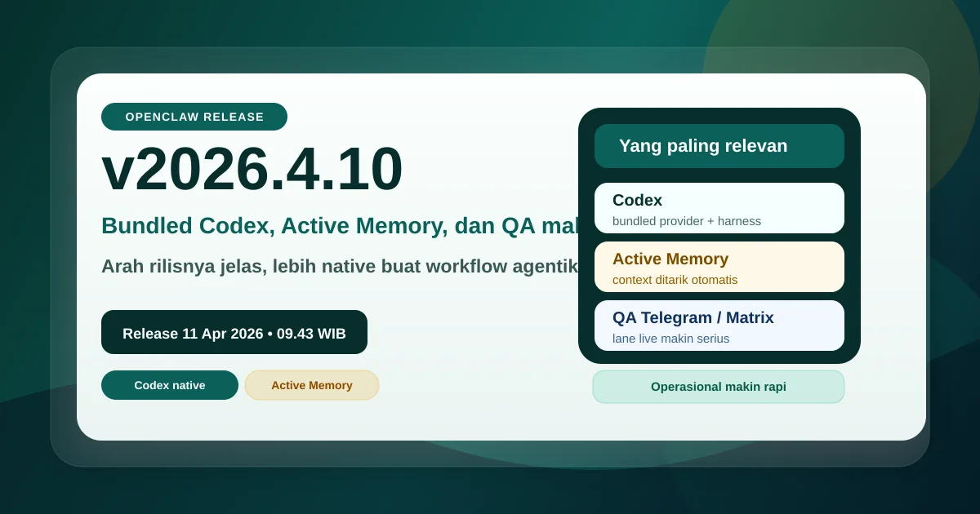Open the Active Memory card heading
The image size is (980, 514).
[x=670, y=259]
